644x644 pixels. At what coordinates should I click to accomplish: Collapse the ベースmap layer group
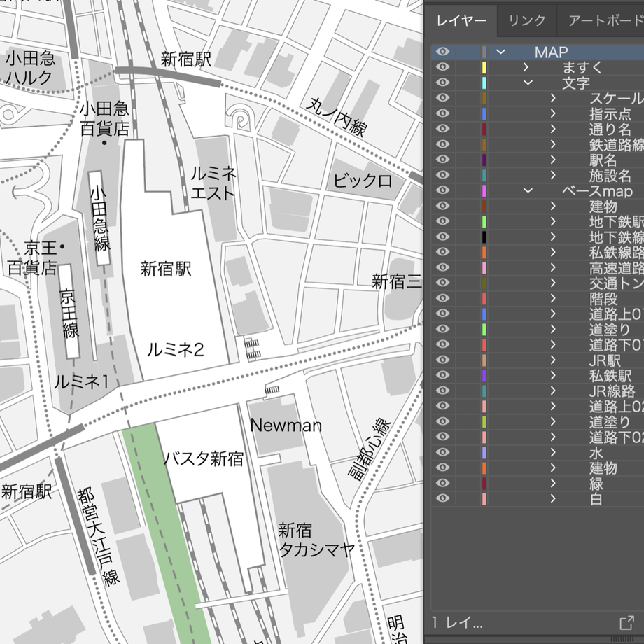528,190
